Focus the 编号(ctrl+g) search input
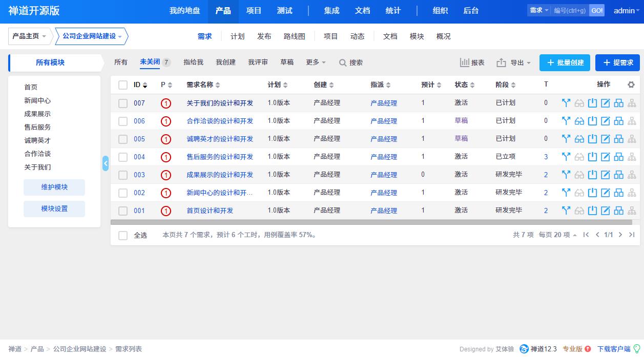The width and height of the screenshot is (644, 357). click(x=570, y=10)
